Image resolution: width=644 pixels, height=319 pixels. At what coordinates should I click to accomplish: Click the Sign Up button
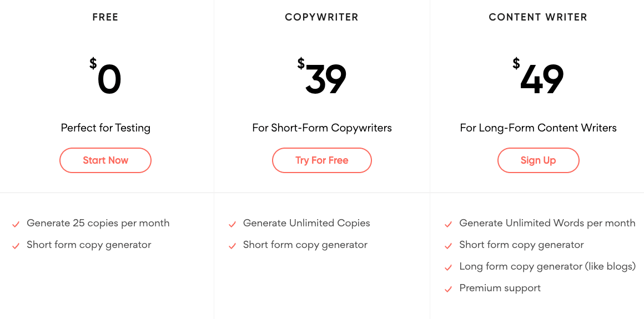tap(538, 160)
